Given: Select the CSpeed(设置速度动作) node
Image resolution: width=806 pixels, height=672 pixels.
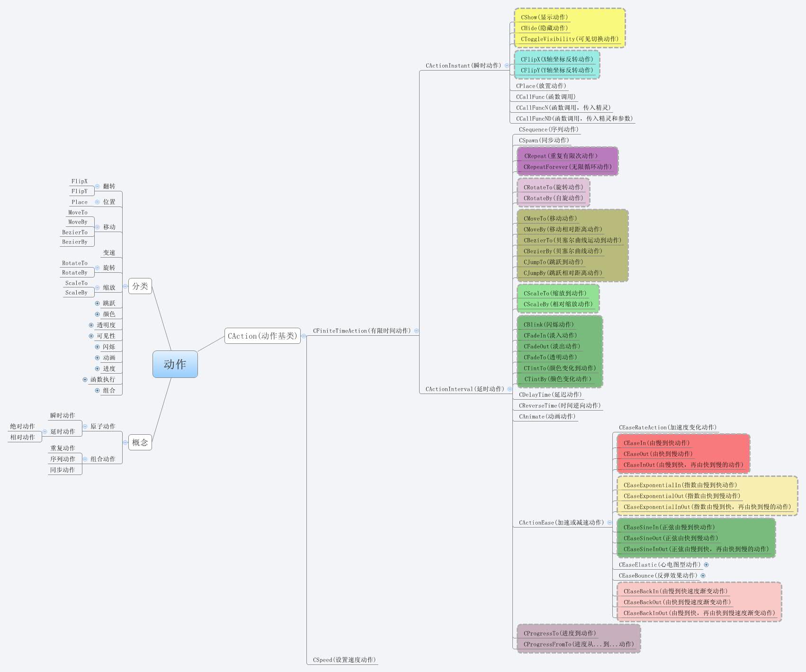Looking at the screenshot, I should tap(344, 659).
